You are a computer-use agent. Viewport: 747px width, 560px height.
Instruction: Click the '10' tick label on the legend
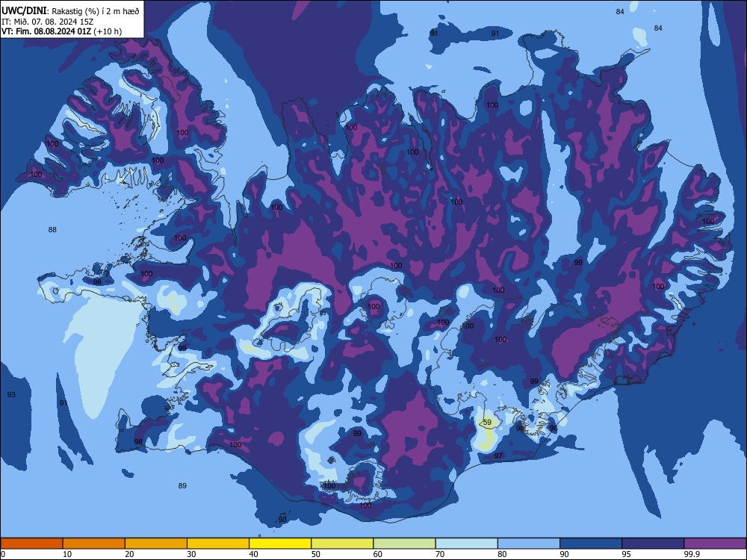[x=67, y=554]
